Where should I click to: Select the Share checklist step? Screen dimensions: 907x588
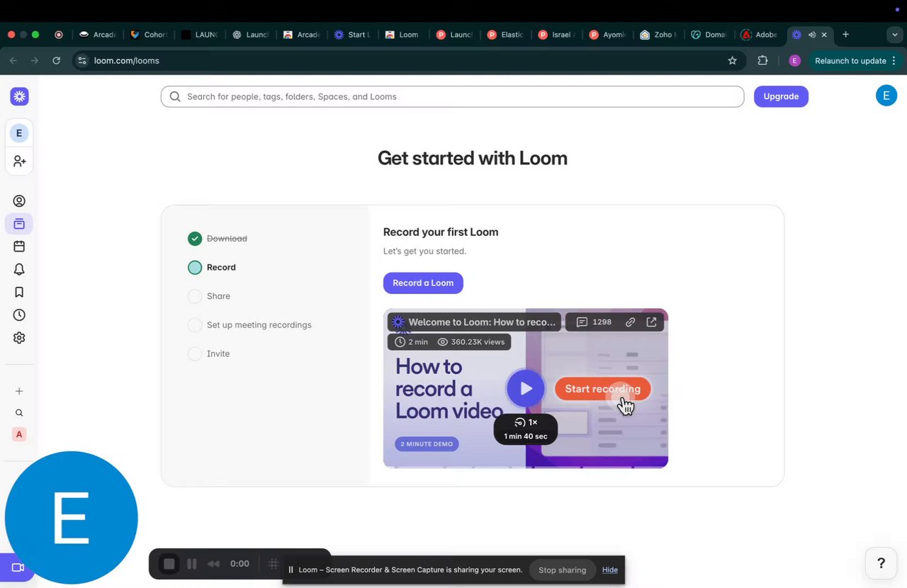(209, 296)
